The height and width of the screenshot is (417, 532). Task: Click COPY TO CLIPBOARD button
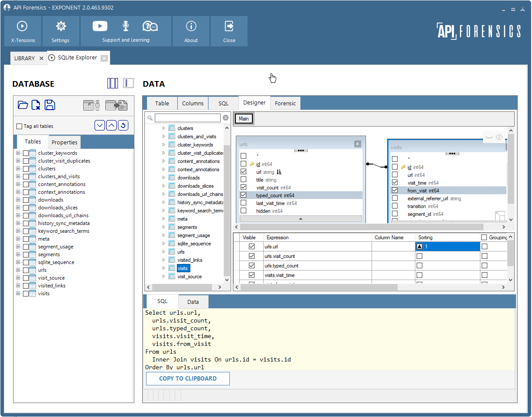coord(188,378)
